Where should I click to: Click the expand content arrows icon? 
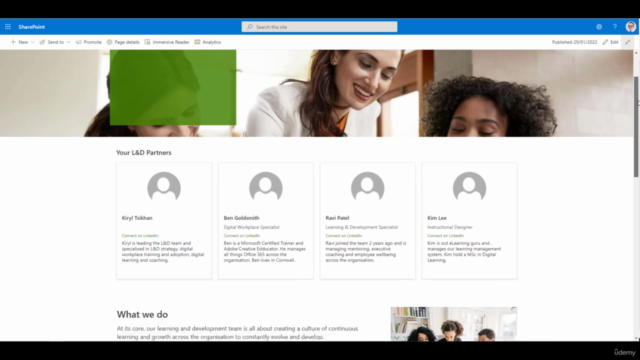tap(628, 42)
